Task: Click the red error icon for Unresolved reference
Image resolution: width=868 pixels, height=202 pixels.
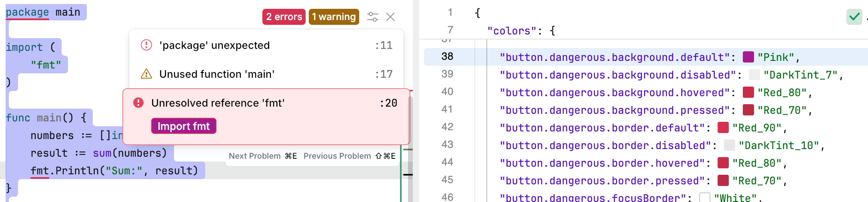Action: (138, 103)
